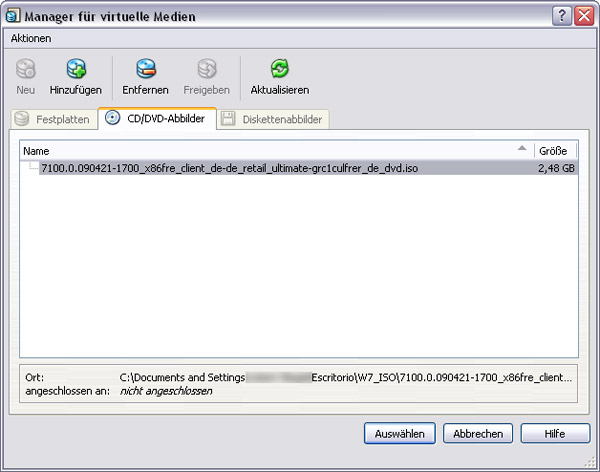
Task: Click the title bar question mark button
Action: [561, 15]
